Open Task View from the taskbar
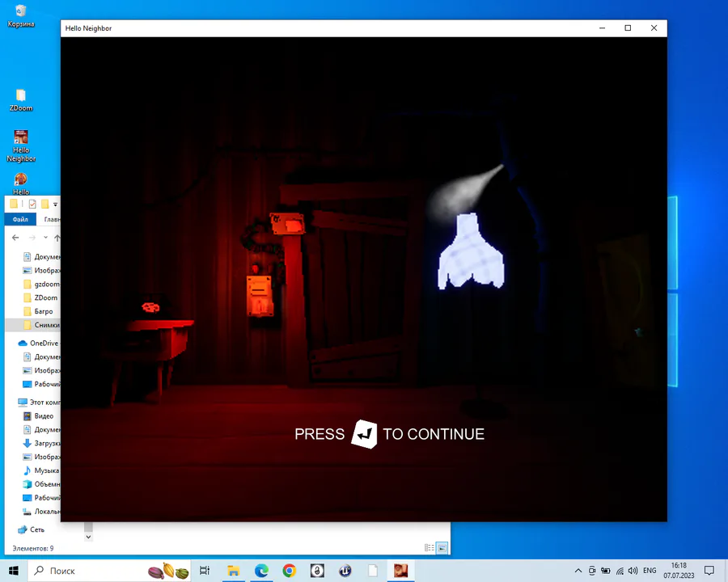This screenshot has width=728, height=582. [x=205, y=571]
